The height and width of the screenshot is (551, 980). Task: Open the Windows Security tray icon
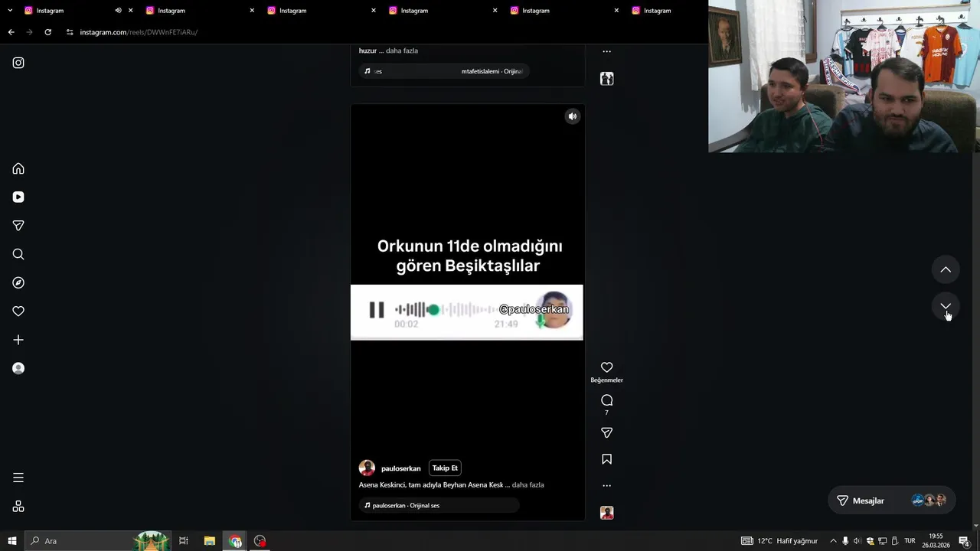(870, 541)
